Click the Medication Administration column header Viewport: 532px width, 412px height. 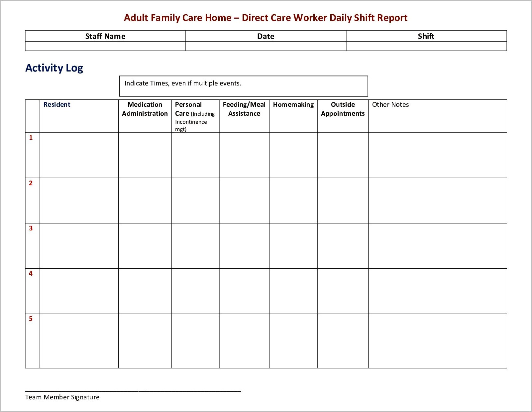145,116
